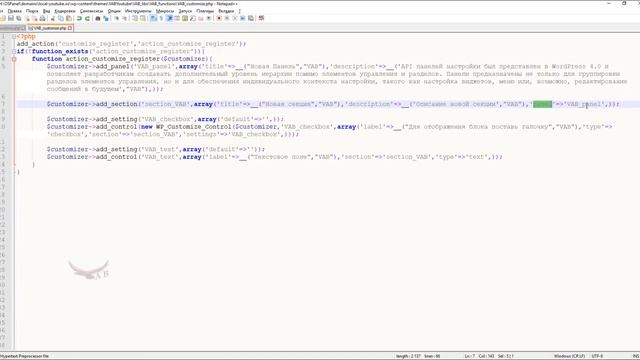Start macro recording with red icon
This screenshot has width=640, height=360.
click(219, 18)
